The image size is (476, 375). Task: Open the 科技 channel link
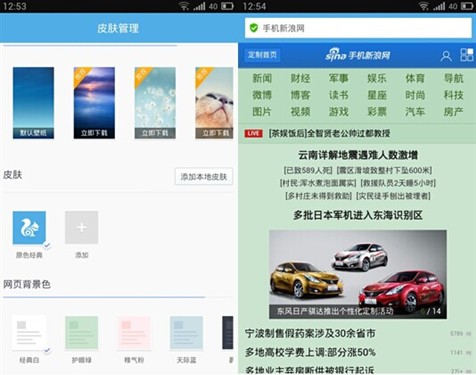point(453,95)
